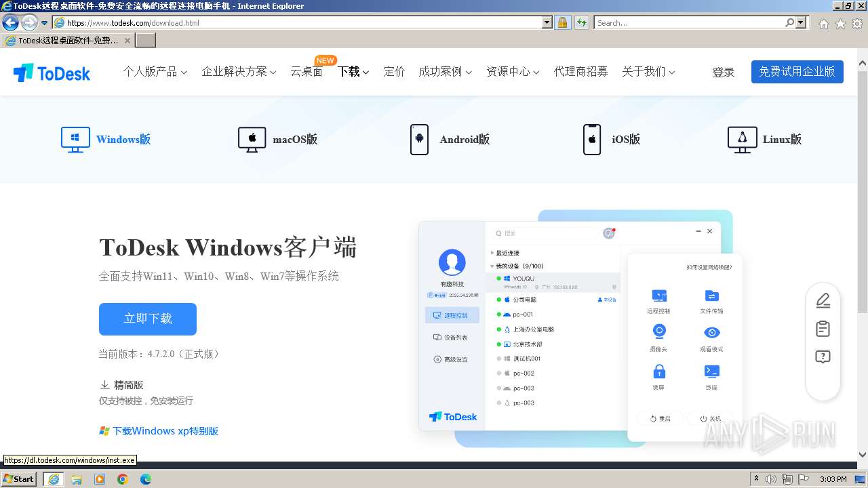This screenshot has height=488, width=868.
Task: Open a new blank browser tab
Action: click(146, 40)
